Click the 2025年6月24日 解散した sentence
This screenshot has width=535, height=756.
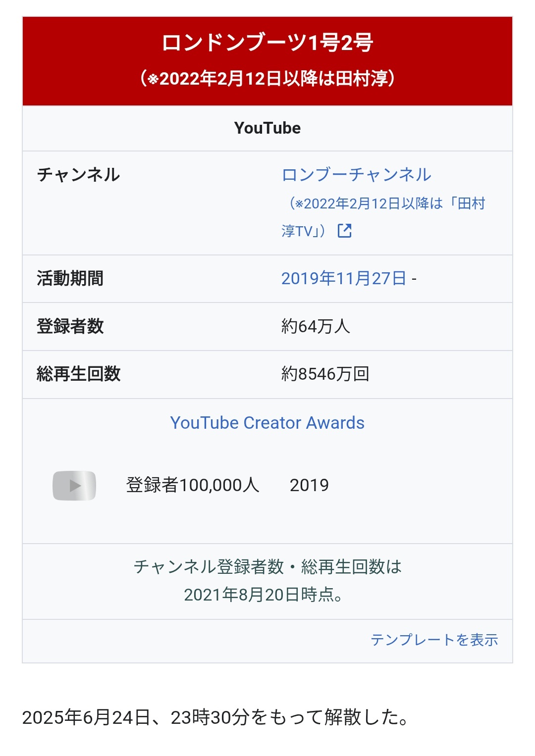[215, 717]
